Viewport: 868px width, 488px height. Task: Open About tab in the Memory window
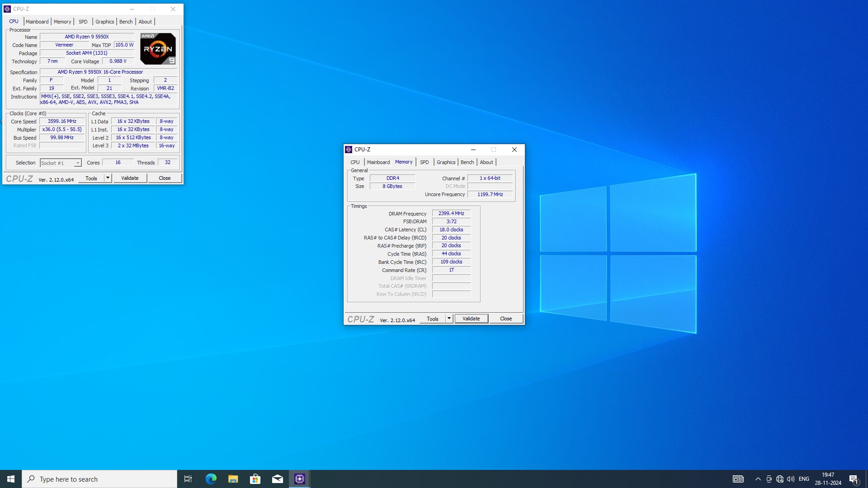pyautogui.click(x=486, y=162)
